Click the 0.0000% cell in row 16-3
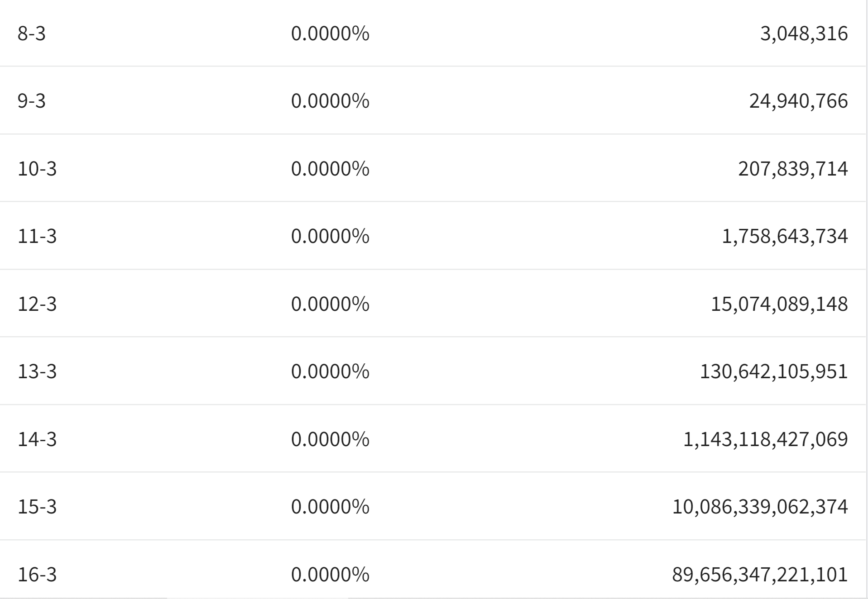 (330, 575)
